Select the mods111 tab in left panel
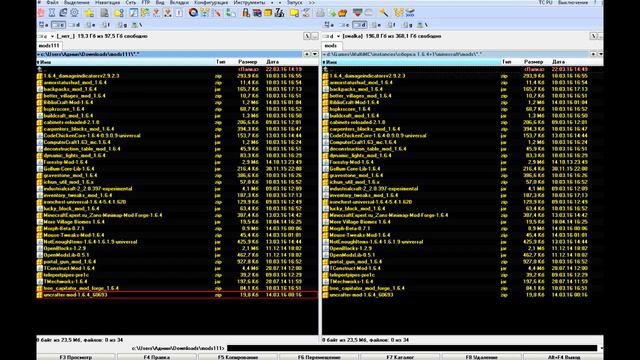Image resolution: width=640 pixels, height=360 pixels. point(49,46)
